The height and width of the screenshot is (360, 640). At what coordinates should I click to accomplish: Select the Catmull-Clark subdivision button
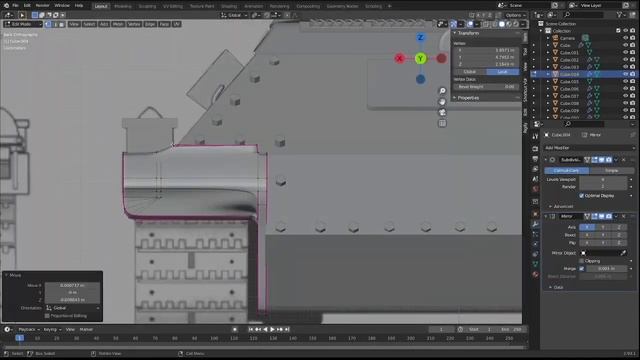pos(567,170)
